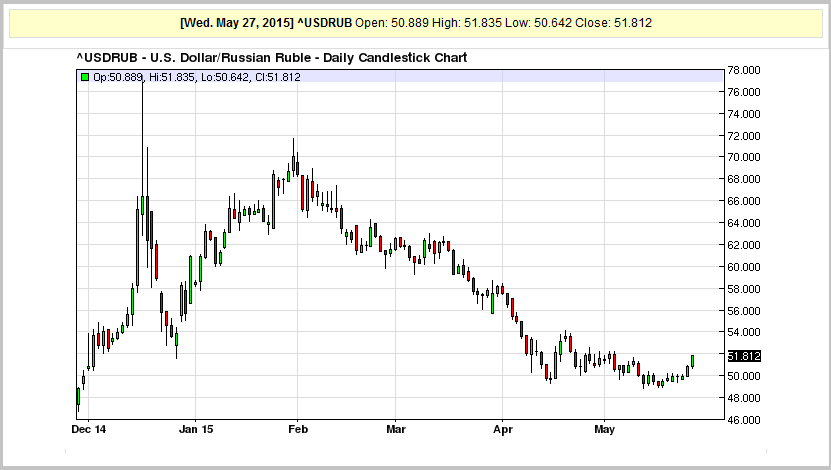Click the '60.000' y-axis label
The image size is (831, 470).
pos(744,267)
